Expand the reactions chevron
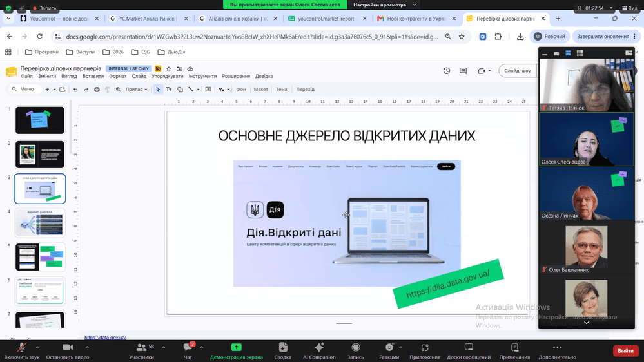 click(x=400, y=347)
